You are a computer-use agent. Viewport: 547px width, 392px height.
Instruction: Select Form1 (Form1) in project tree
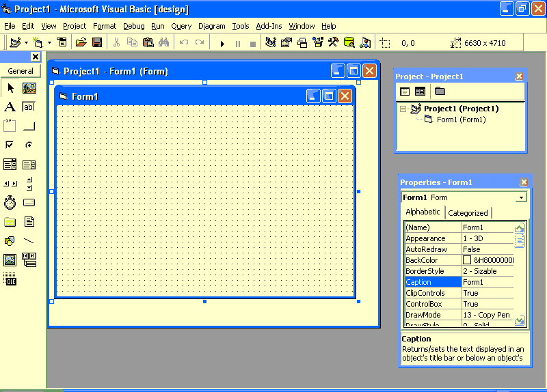coord(461,120)
